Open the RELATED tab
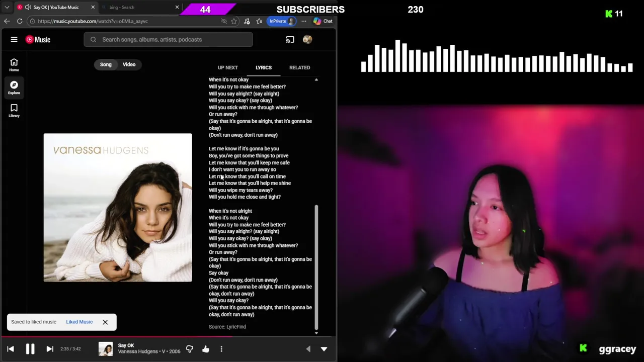The width and height of the screenshot is (644, 362). 300,67
